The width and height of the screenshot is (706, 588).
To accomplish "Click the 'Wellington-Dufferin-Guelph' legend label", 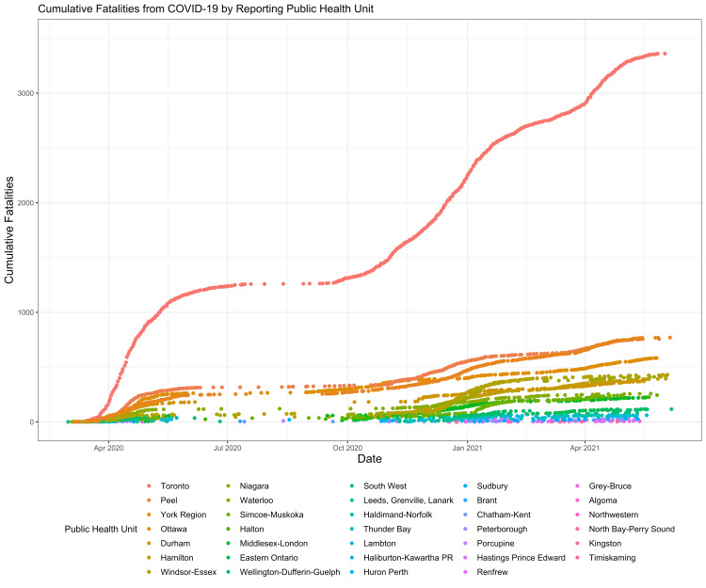I will pos(290,572).
